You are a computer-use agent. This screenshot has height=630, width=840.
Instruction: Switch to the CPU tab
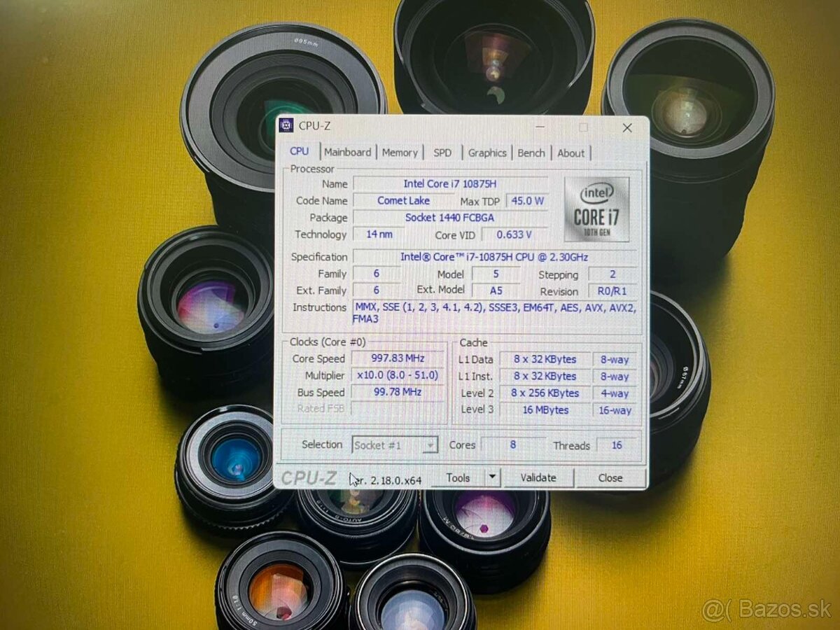coord(299,151)
